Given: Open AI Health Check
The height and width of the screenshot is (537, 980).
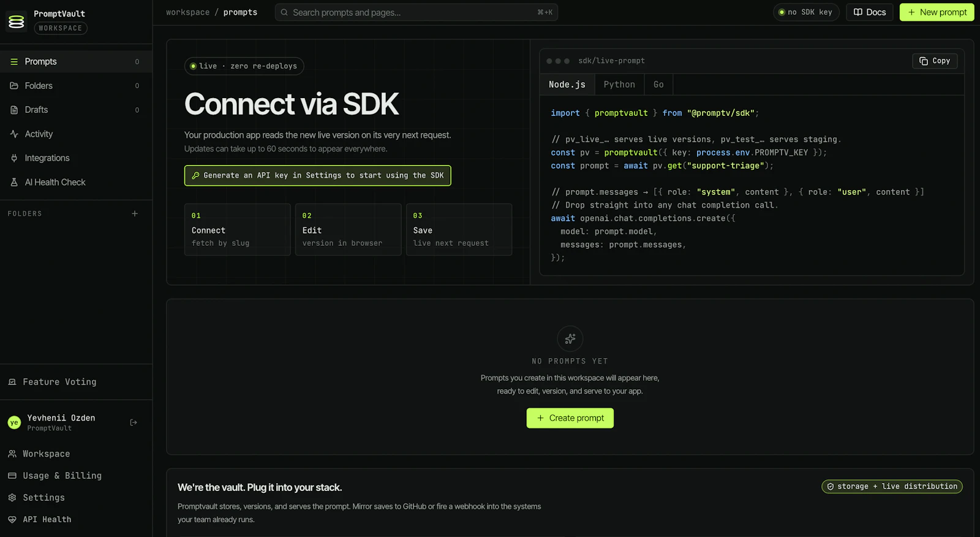Looking at the screenshot, I should coord(76,182).
